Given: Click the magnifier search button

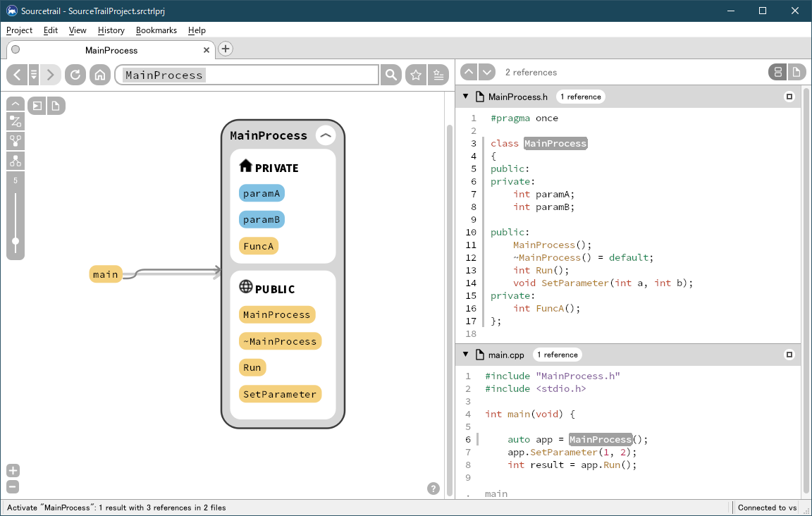Looking at the screenshot, I should [x=390, y=75].
